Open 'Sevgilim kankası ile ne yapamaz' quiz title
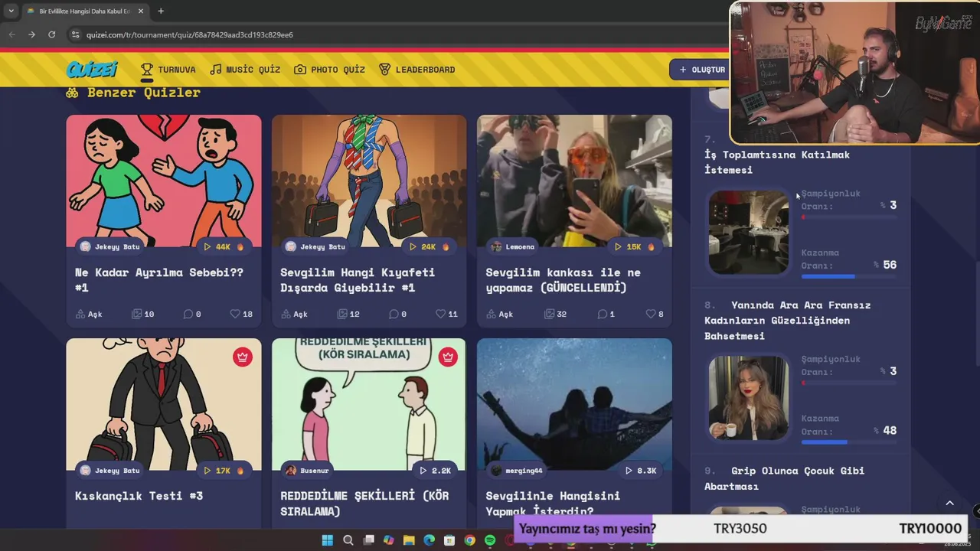This screenshot has width=980, height=551. [x=563, y=280]
